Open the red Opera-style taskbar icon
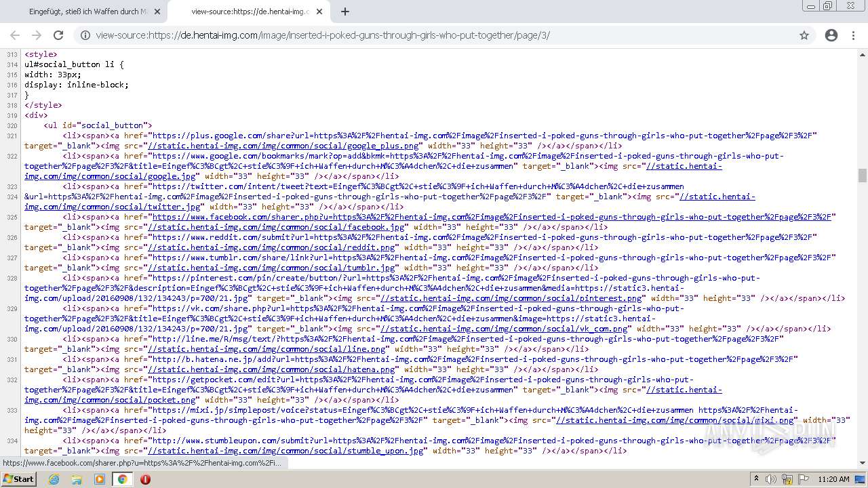The image size is (868, 488). pyautogui.click(x=145, y=479)
